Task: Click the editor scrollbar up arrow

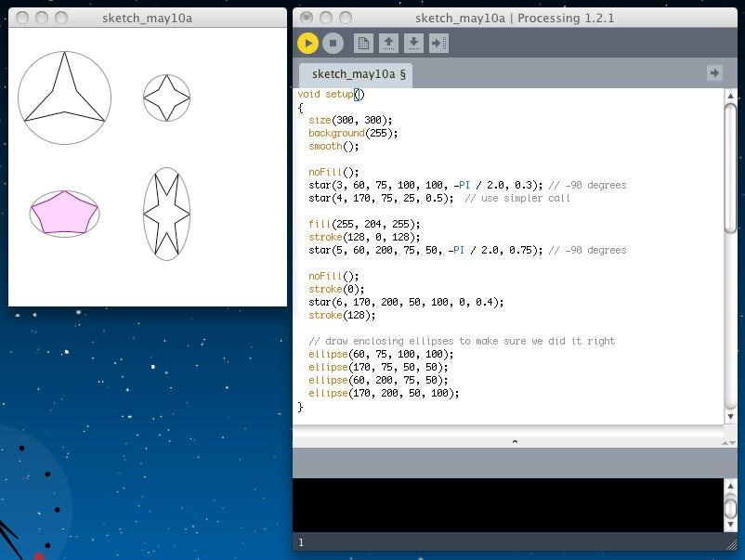Action: 730,96
